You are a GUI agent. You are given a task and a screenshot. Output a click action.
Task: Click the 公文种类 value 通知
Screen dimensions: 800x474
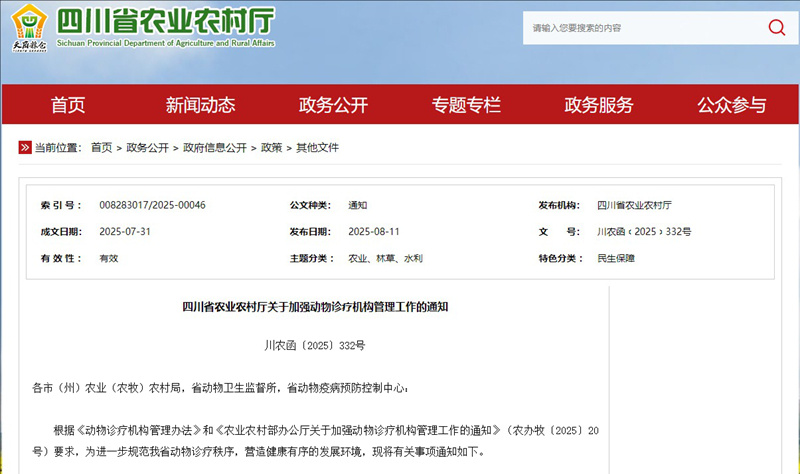point(358,205)
